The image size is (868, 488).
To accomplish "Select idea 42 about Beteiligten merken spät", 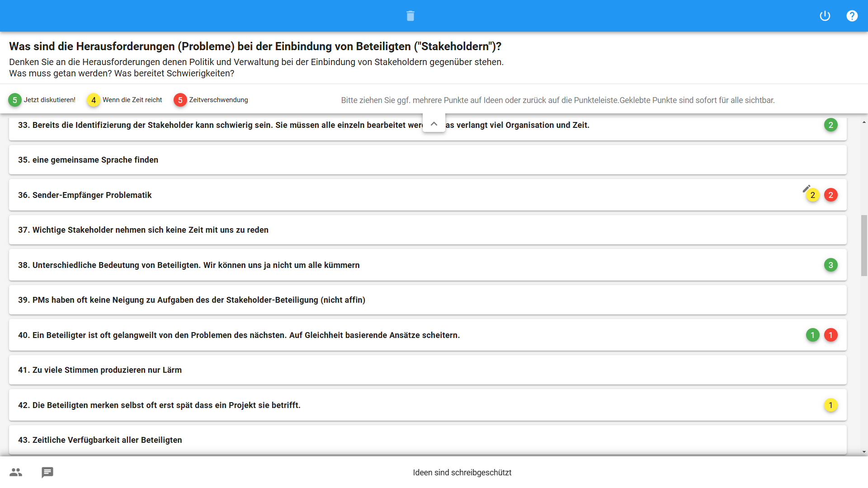I will pos(428,405).
